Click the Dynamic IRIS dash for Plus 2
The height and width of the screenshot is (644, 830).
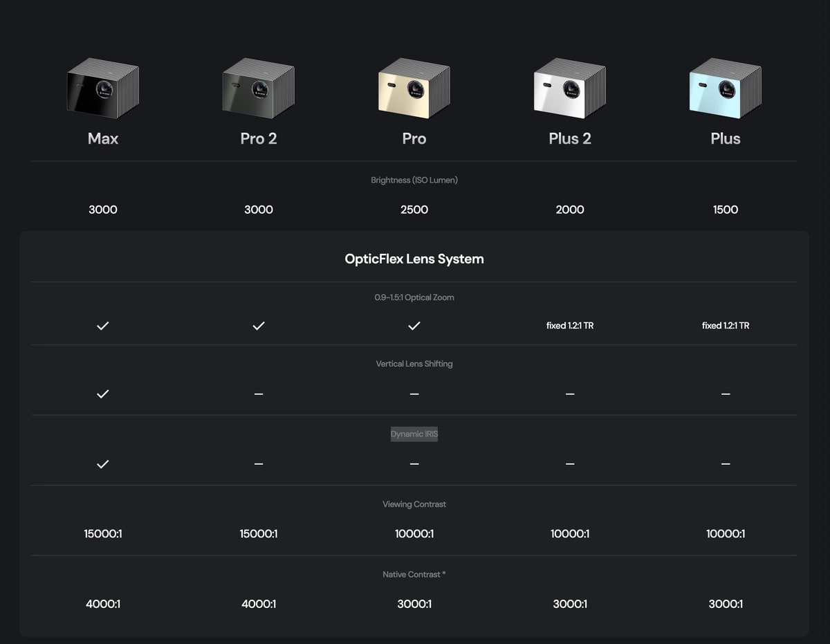pos(570,464)
